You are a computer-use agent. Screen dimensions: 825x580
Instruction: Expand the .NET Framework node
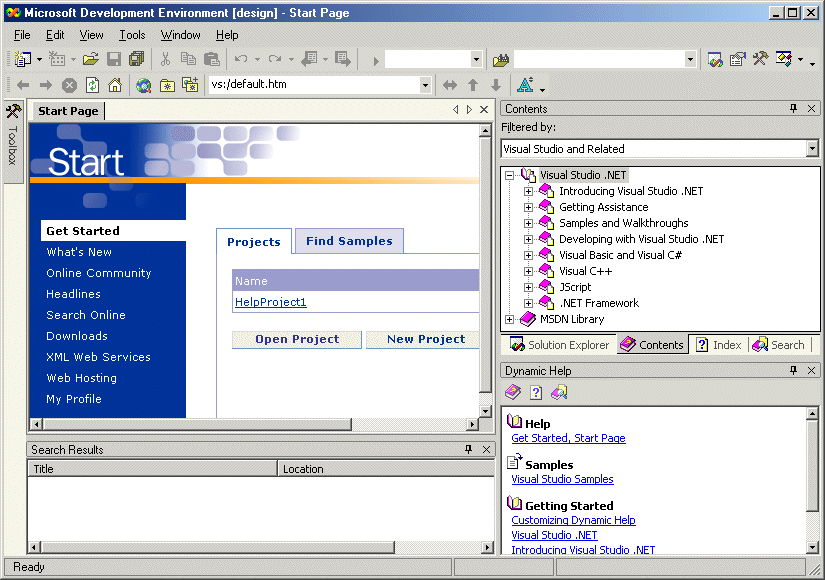528,304
